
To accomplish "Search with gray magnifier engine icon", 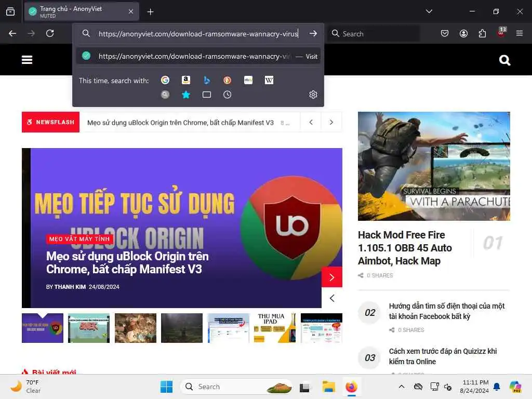I will tap(165, 95).
